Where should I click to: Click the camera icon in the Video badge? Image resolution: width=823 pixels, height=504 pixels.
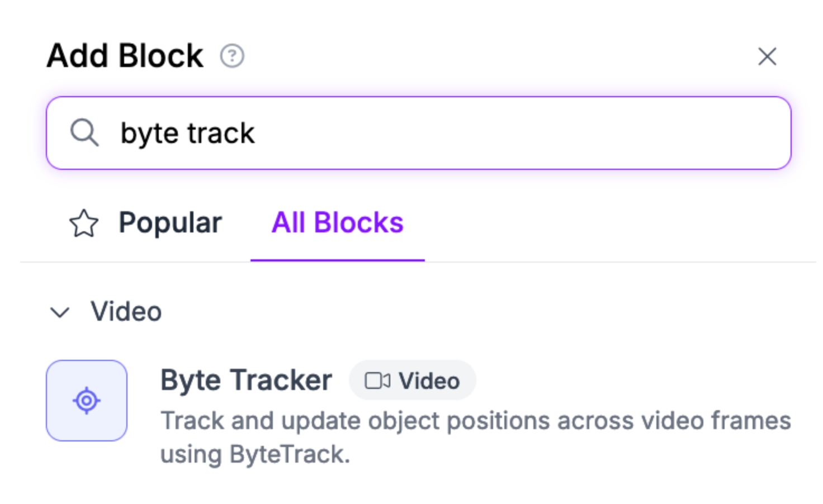377,381
